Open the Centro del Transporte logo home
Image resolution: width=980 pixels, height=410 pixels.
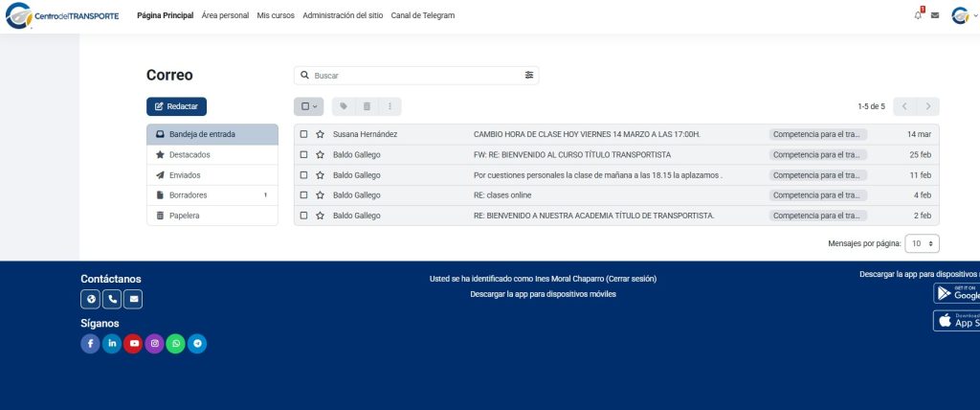[x=62, y=15]
